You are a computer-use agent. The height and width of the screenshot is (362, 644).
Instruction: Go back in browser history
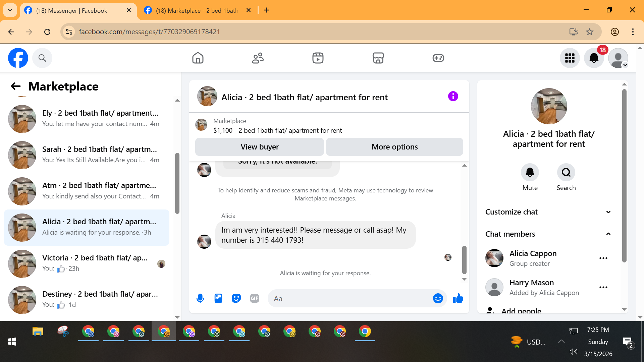(x=11, y=32)
